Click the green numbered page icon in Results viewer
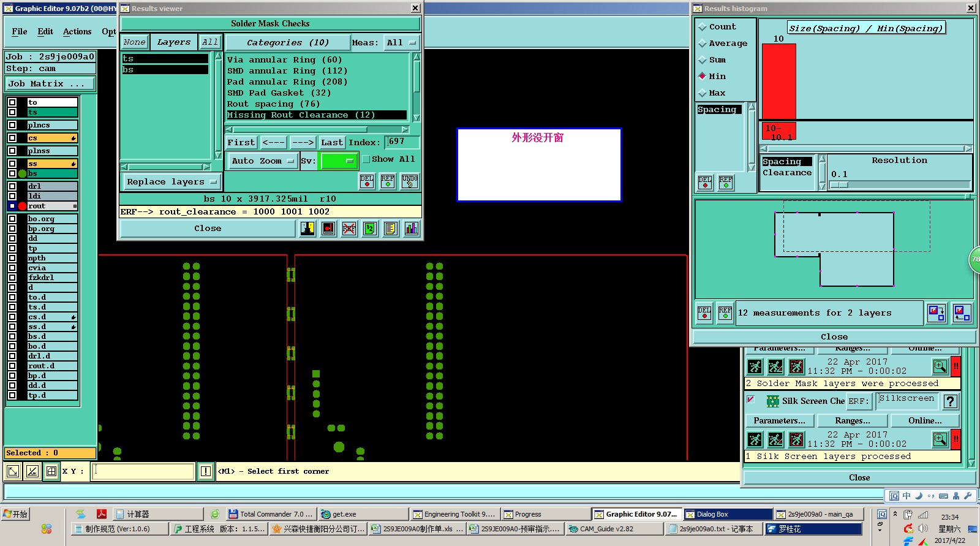 pos(370,229)
